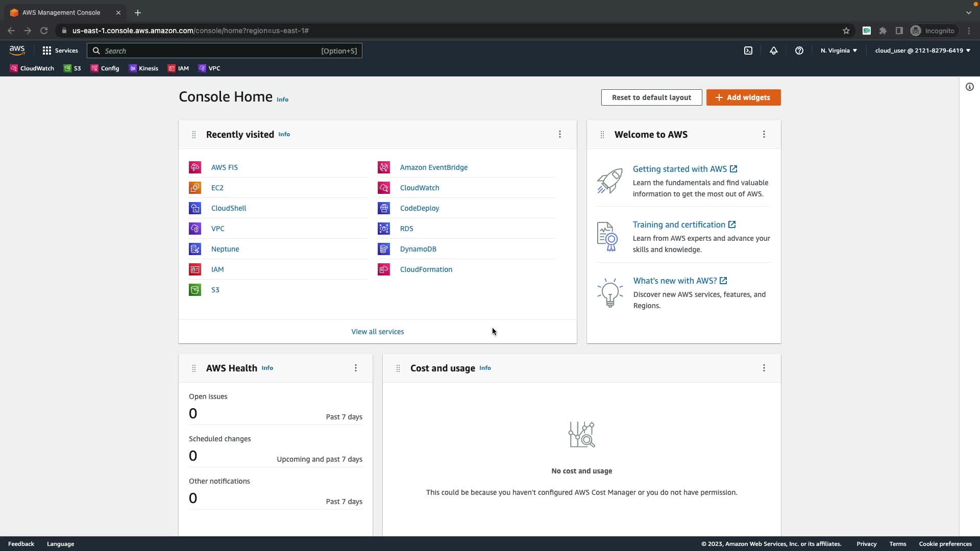Bookmark page with the star icon
This screenshot has height=551, width=980.
coord(846,31)
